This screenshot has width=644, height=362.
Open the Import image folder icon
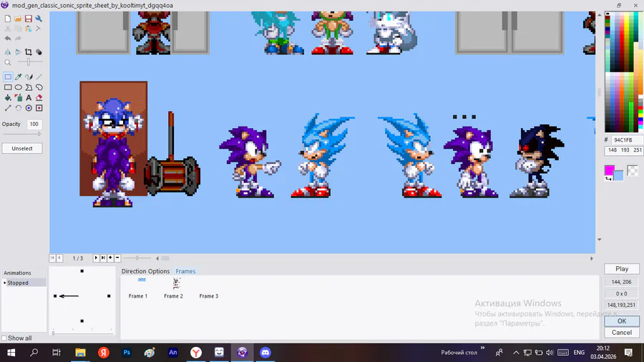click(x=18, y=19)
